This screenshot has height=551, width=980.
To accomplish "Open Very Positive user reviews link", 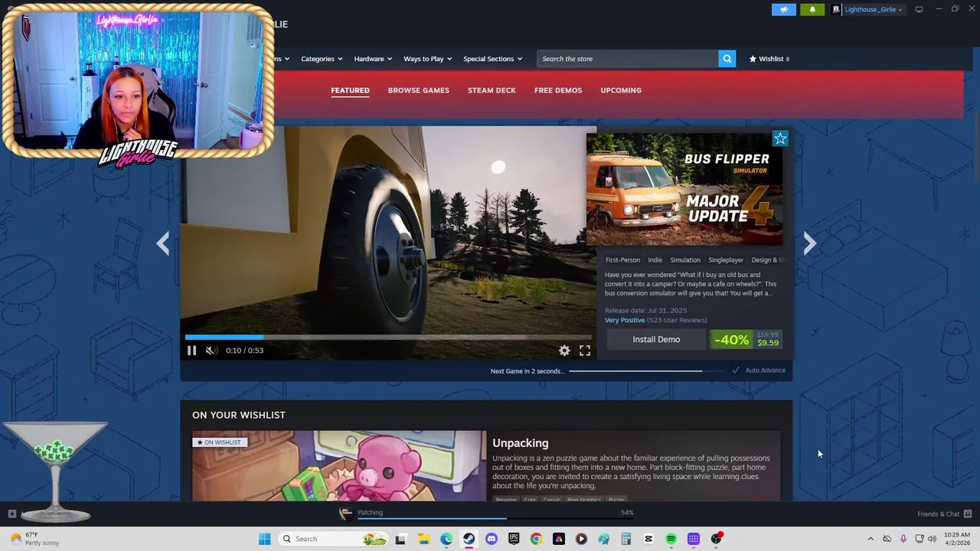I will [x=625, y=320].
